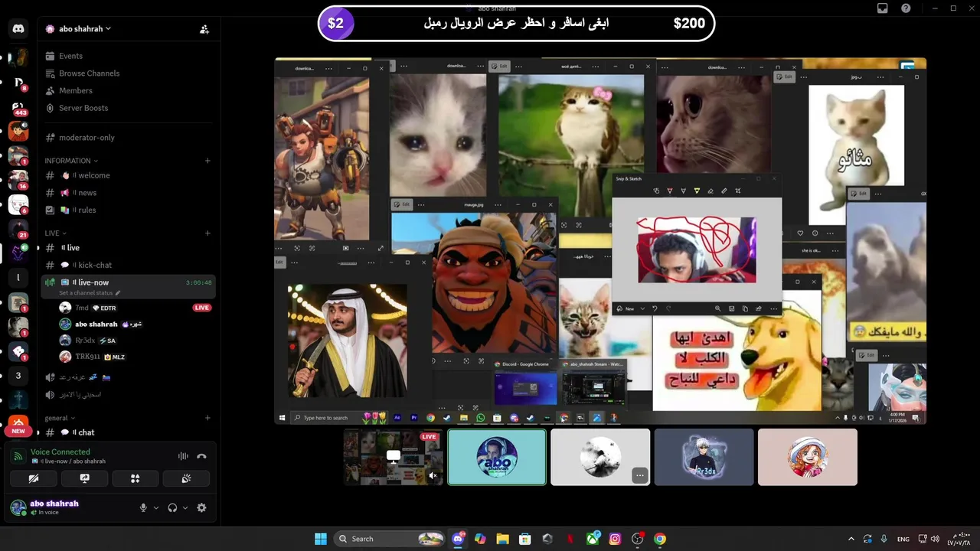980x551 pixels.
Task: Open Browse Channels
Action: click(x=89, y=73)
